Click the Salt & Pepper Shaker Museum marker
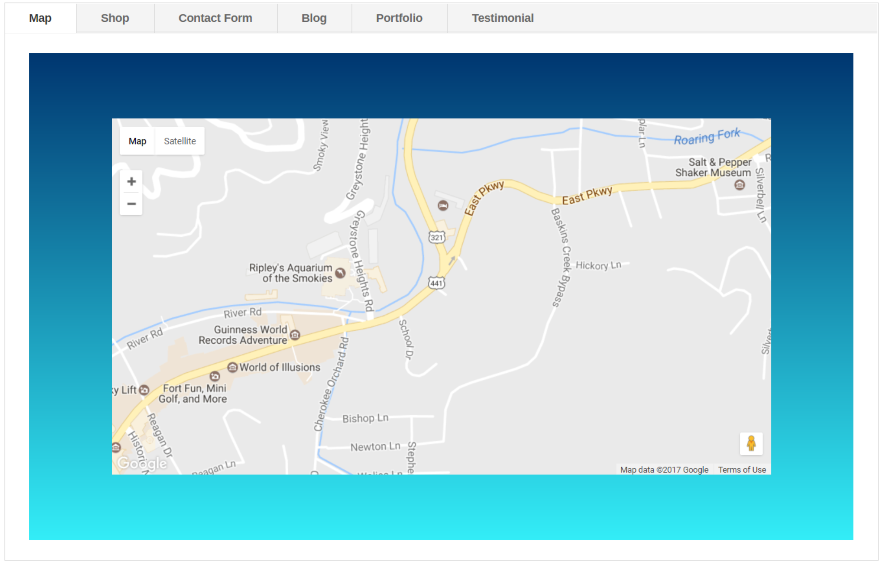The height and width of the screenshot is (564, 880). (x=740, y=185)
